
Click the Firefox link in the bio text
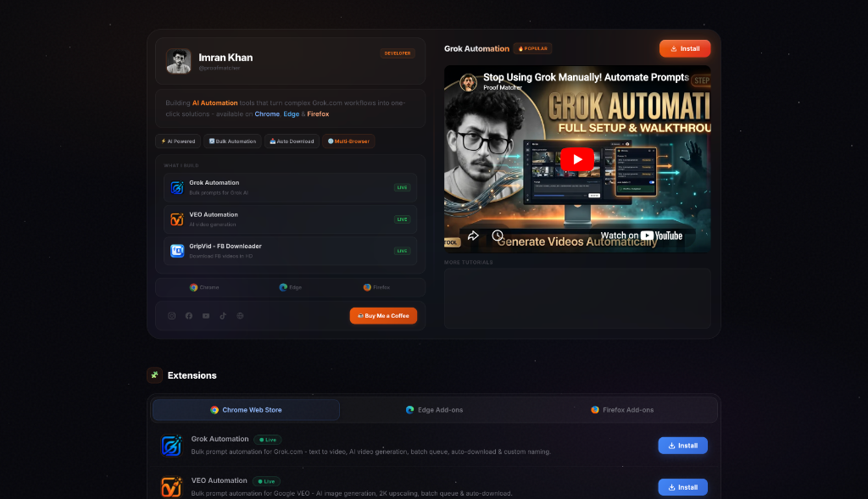[318, 114]
